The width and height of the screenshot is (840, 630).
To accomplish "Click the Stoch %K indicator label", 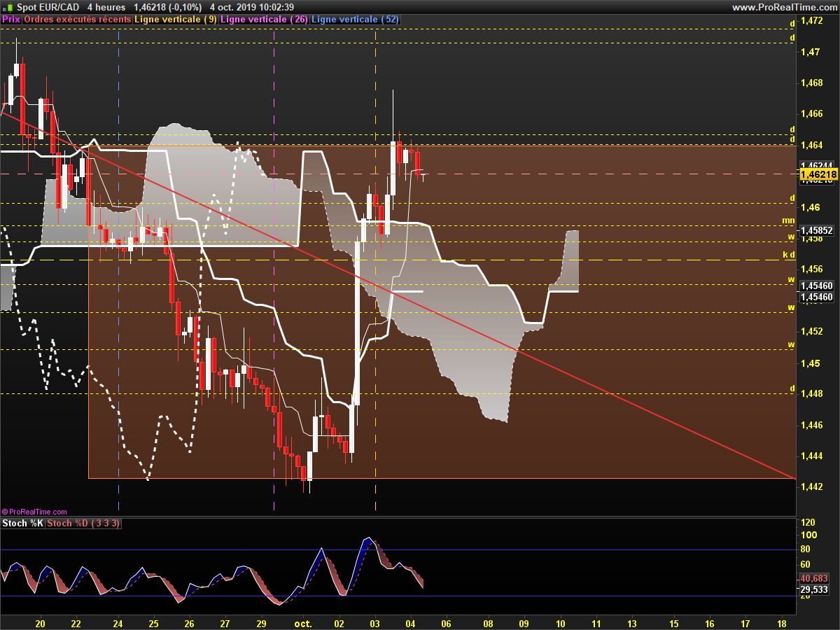I will [23, 524].
